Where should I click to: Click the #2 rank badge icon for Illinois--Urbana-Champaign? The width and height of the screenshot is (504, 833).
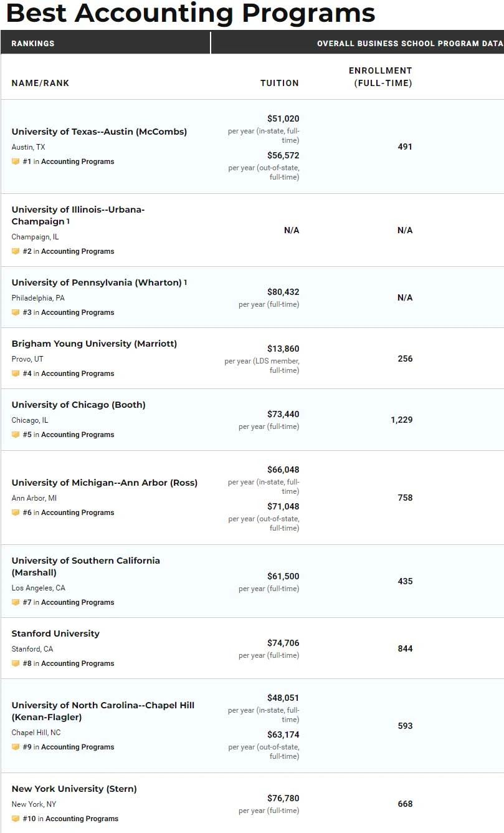point(16,251)
